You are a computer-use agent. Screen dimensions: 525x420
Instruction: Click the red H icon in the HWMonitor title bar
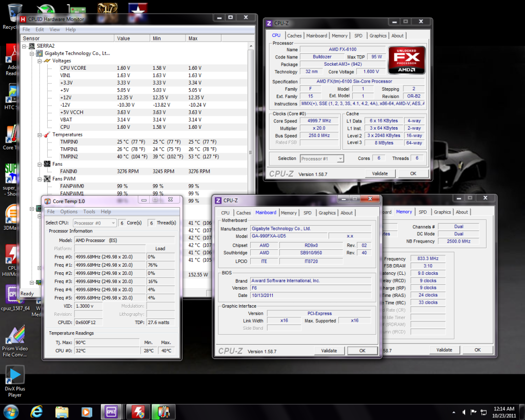click(x=23, y=19)
